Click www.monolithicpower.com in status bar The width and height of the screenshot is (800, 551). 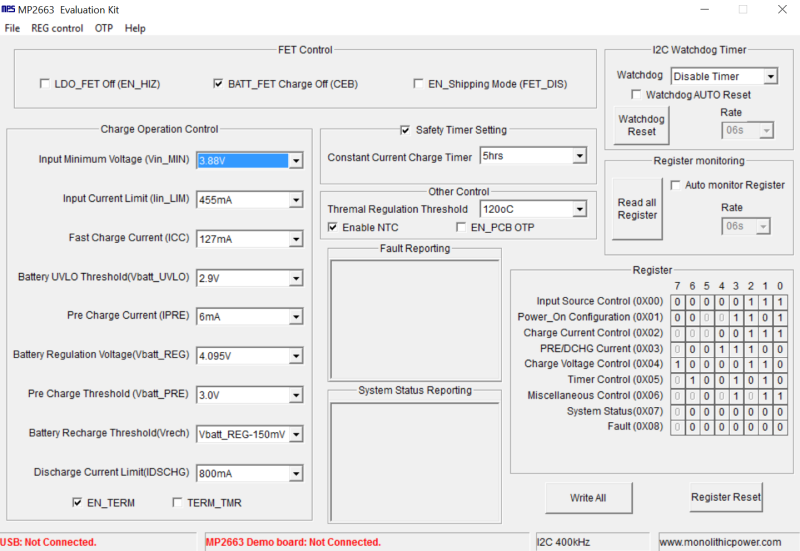click(720, 542)
